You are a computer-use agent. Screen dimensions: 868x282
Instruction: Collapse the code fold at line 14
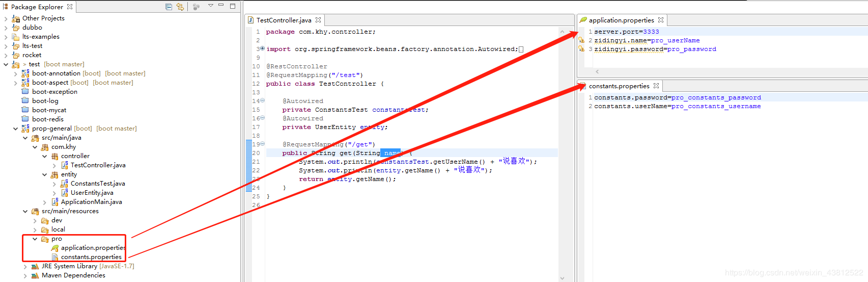(x=263, y=101)
